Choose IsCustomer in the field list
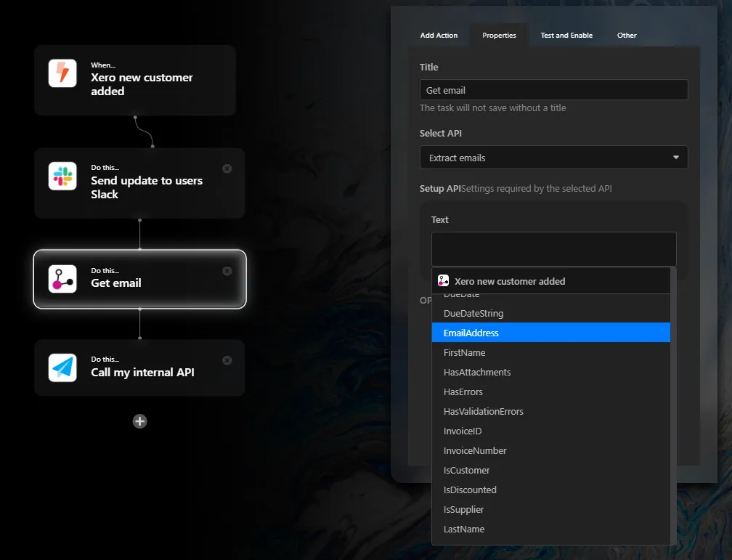Viewport: 732px width, 560px height. pyautogui.click(x=551, y=470)
